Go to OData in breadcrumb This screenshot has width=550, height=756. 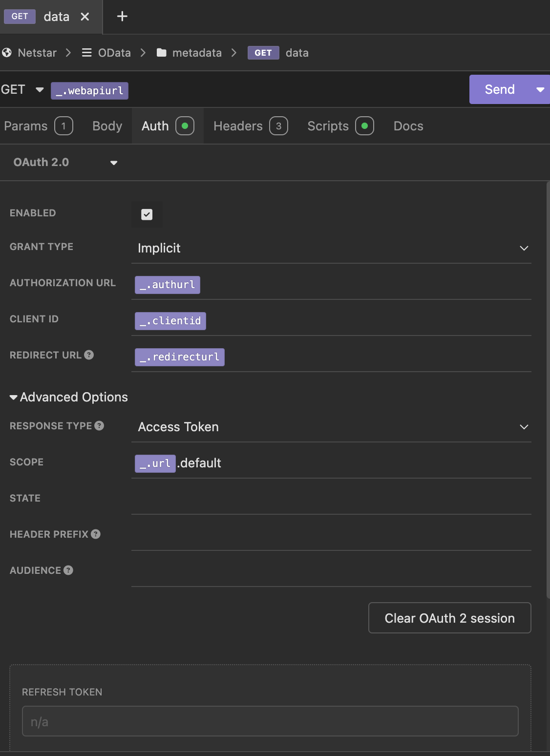(114, 53)
